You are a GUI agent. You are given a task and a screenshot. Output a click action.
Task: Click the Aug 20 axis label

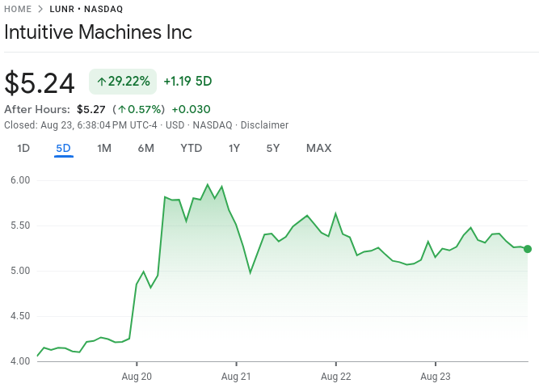[137, 376]
